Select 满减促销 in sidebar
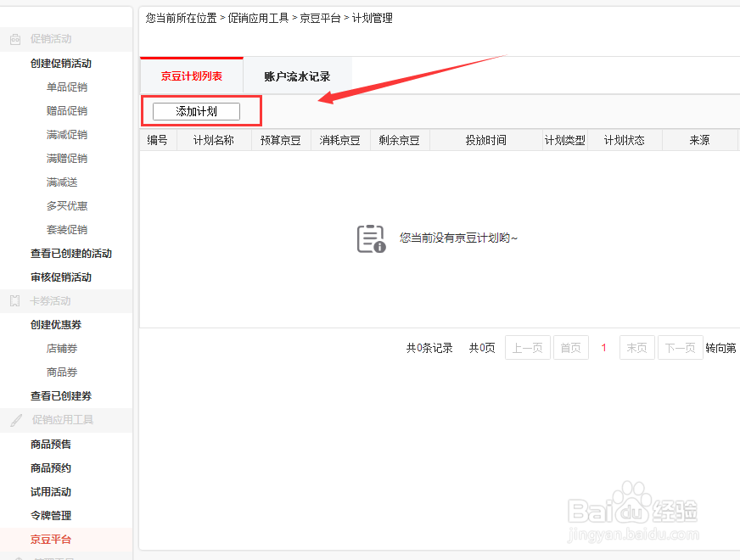The width and height of the screenshot is (740, 560). [67, 135]
